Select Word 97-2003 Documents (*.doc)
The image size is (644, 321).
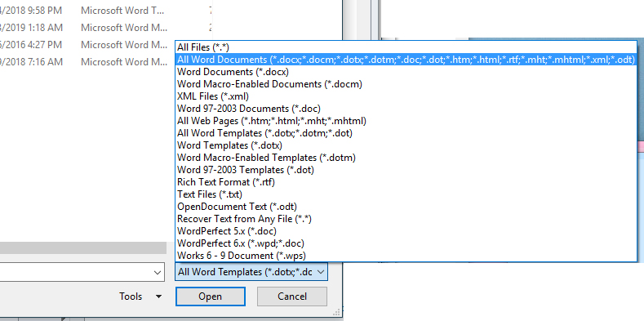point(406,109)
